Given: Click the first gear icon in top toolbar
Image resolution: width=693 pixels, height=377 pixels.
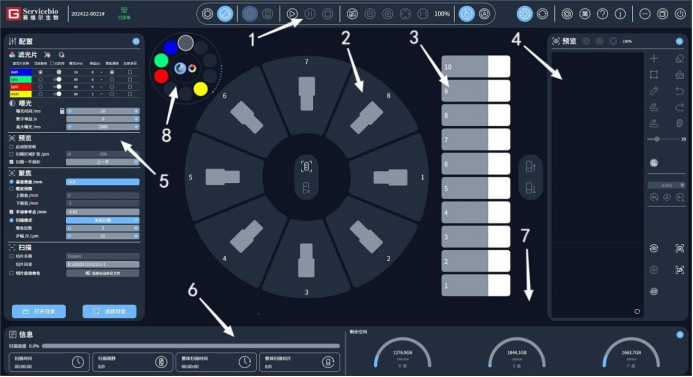Looking at the screenshot, I should pos(207,14).
